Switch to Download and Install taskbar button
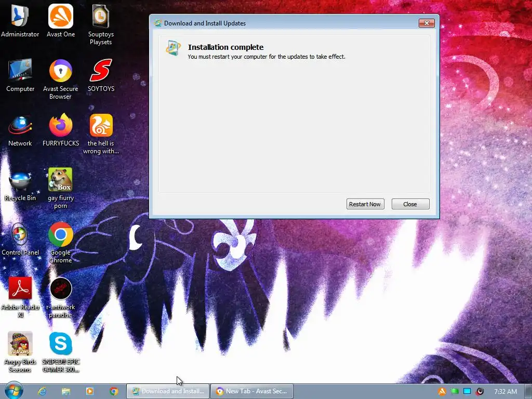Viewport: 532px width, 399px height. (168, 391)
